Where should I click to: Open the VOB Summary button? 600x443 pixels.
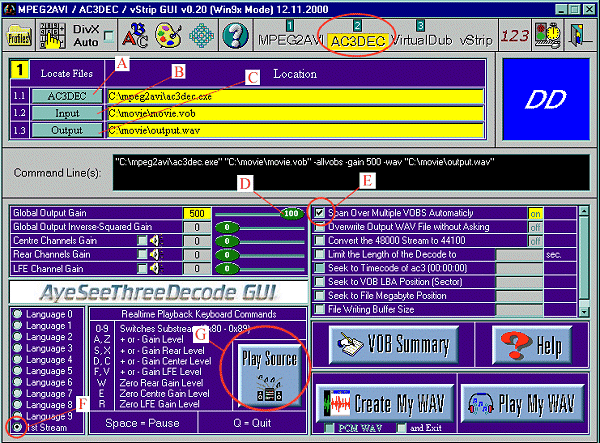pyautogui.click(x=394, y=344)
